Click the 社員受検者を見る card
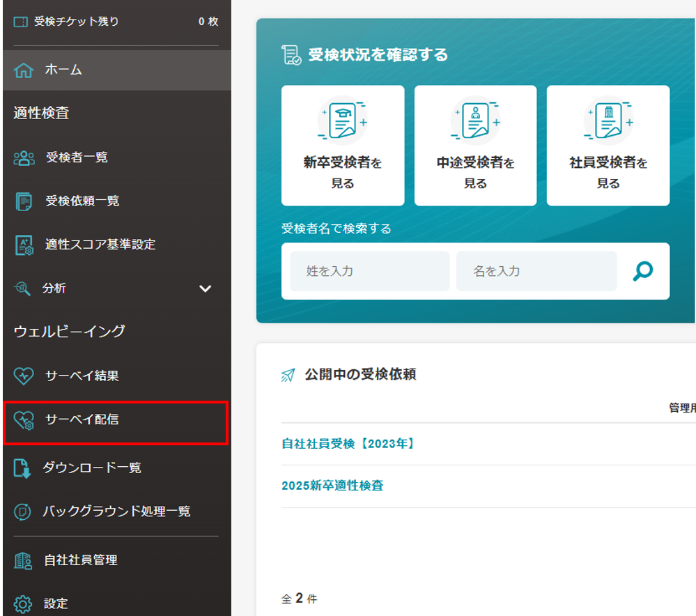This screenshot has width=696, height=616. [x=608, y=146]
